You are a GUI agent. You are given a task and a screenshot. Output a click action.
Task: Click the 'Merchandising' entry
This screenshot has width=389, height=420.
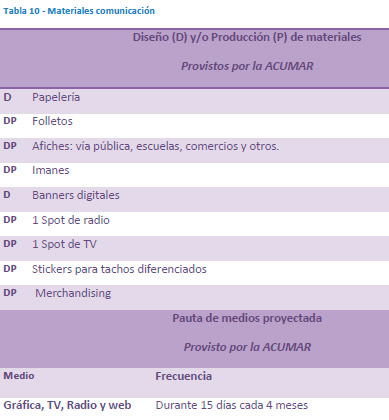[73, 293]
